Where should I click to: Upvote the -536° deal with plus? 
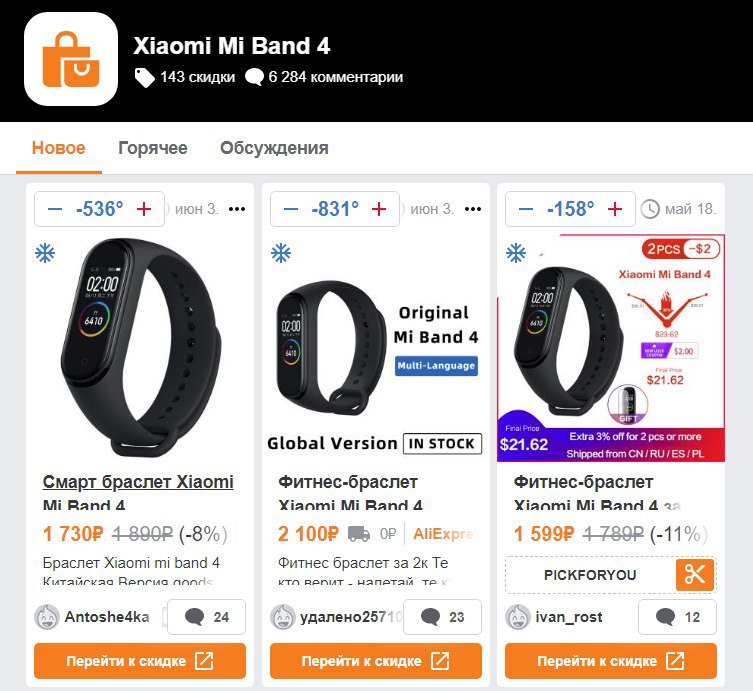pos(144,209)
